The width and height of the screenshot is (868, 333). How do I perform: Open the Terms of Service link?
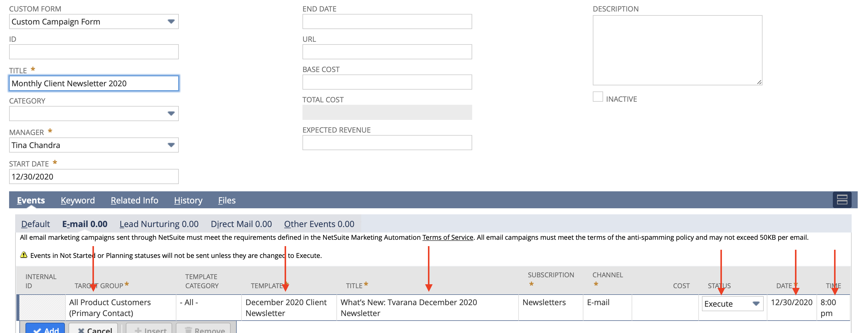click(447, 237)
